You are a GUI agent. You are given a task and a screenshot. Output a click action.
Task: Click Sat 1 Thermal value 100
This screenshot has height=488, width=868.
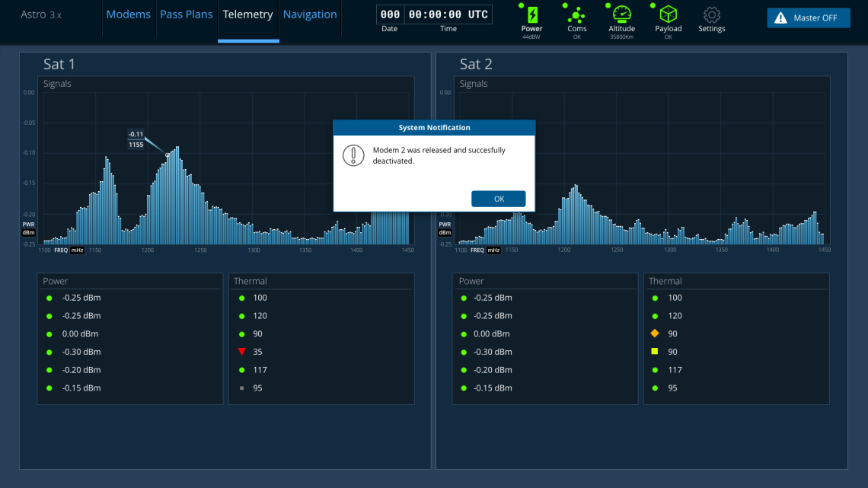coord(260,298)
